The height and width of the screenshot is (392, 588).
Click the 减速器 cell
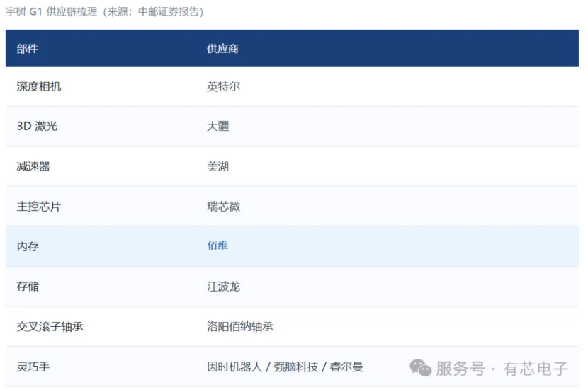pos(33,166)
